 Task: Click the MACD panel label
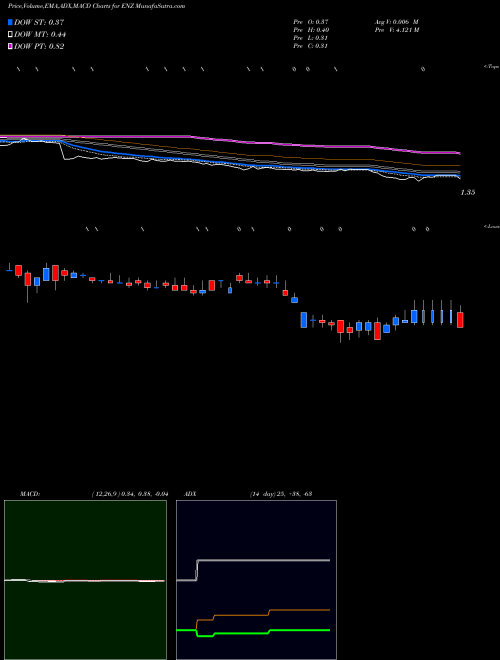click(x=29, y=494)
